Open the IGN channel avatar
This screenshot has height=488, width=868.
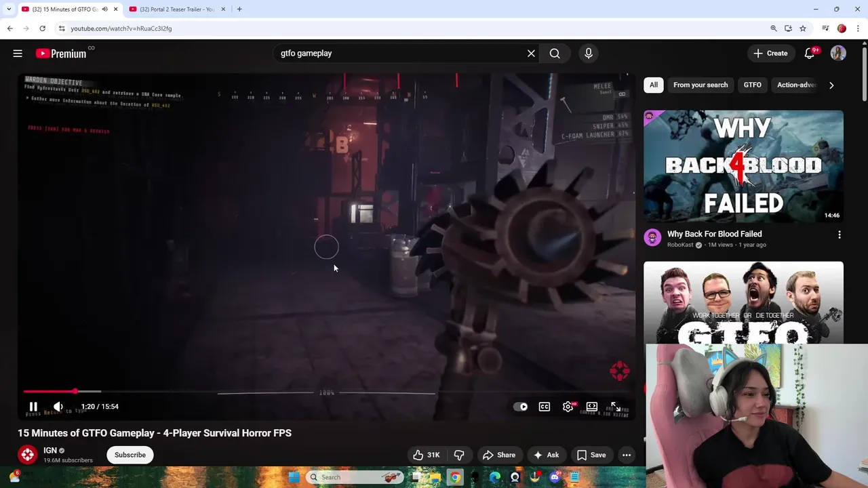click(x=28, y=455)
